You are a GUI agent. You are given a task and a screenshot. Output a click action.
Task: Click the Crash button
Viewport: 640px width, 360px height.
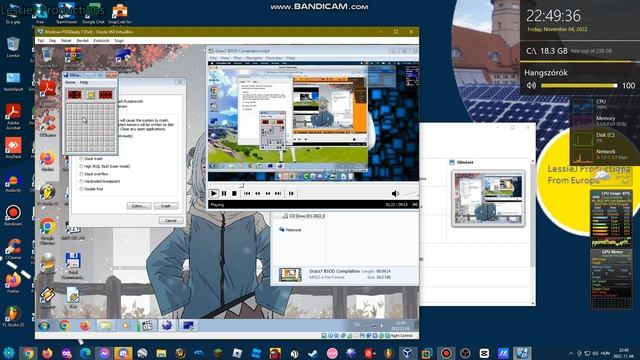click(x=166, y=206)
